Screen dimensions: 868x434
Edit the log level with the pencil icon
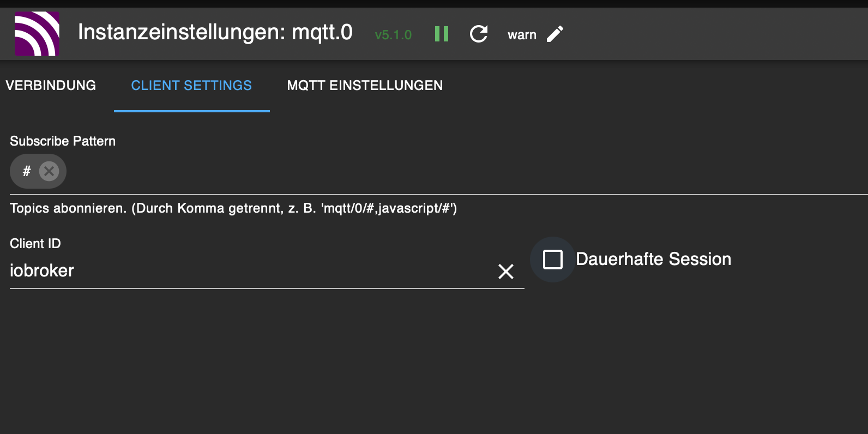pos(555,34)
